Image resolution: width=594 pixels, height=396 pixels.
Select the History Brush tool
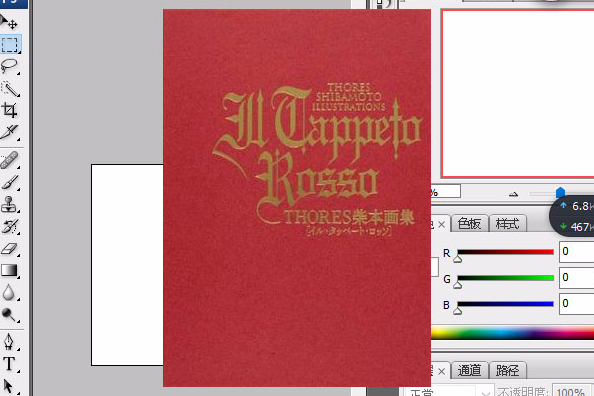[10, 226]
